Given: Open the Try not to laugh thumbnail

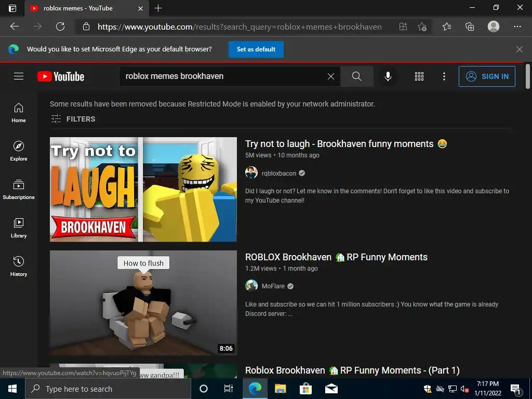Looking at the screenshot, I should (143, 189).
